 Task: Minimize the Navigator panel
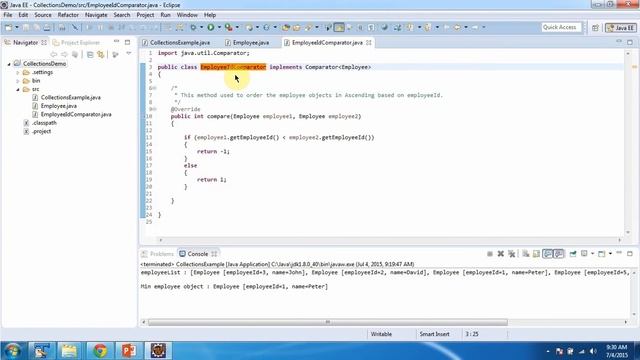(x=116, y=42)
